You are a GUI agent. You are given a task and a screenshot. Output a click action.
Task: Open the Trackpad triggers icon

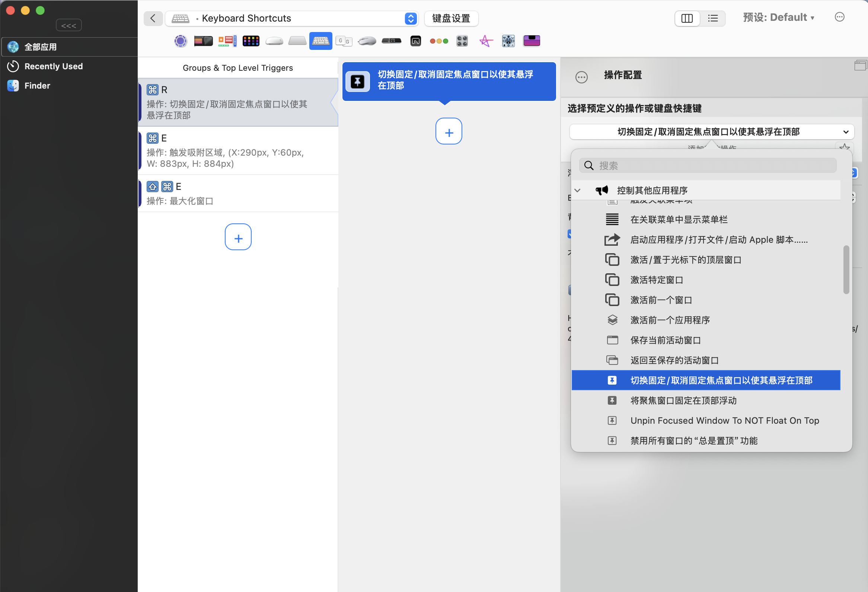coord(297,41)
